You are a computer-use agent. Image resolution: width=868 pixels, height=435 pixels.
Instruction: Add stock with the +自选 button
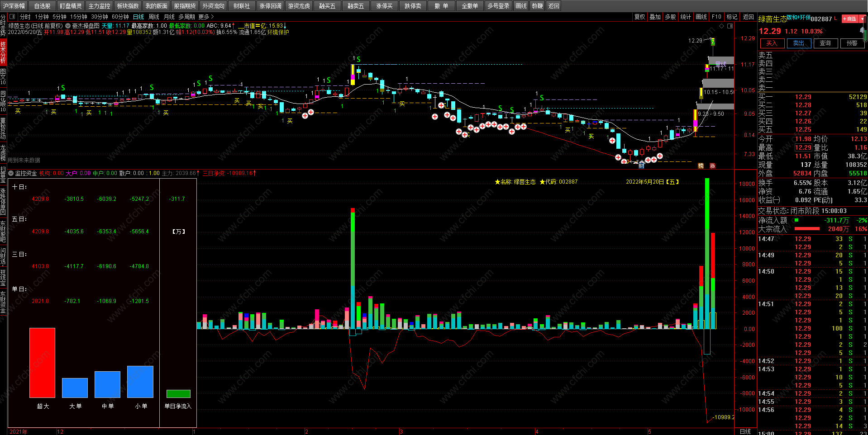pos(850,19)
